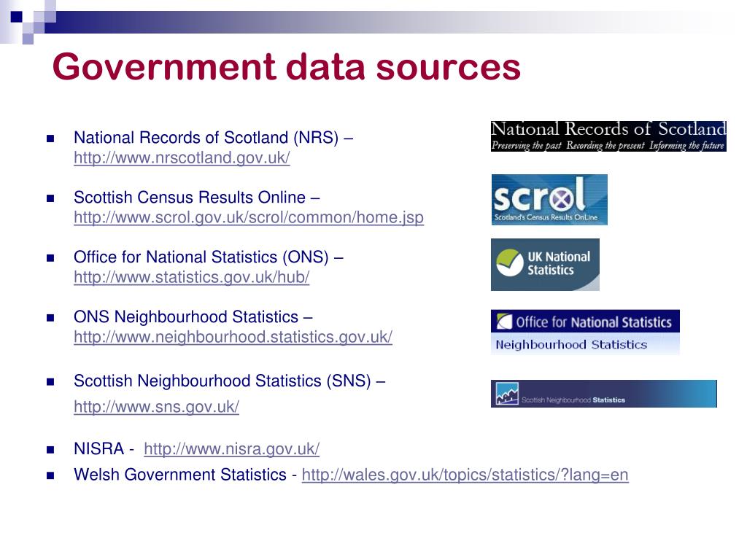
Task: Click the 'Neighbourhood Statistics' subtitle in ONS banner
Action: [x=571, y=344]
